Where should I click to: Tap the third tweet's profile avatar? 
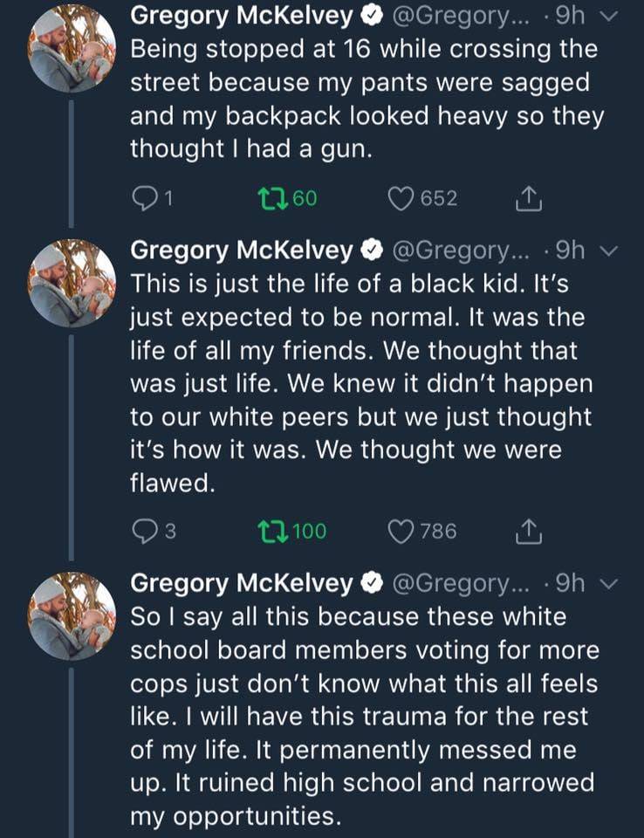click(73, 615)
